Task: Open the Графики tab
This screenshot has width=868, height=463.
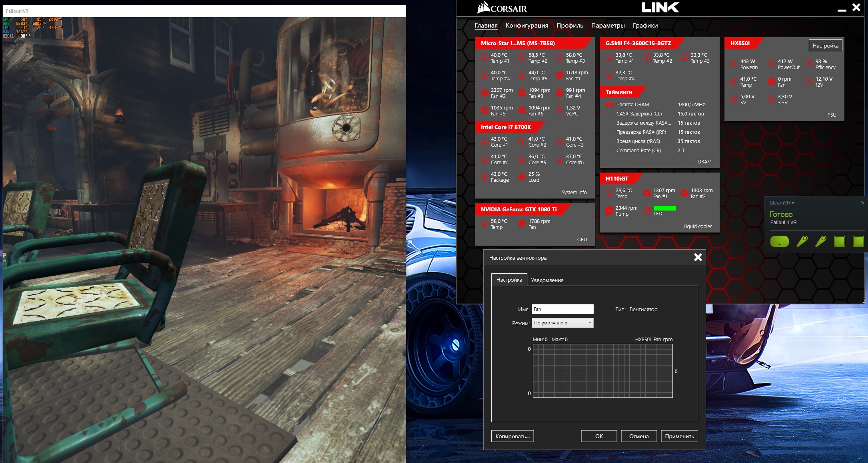Action: 645,26
